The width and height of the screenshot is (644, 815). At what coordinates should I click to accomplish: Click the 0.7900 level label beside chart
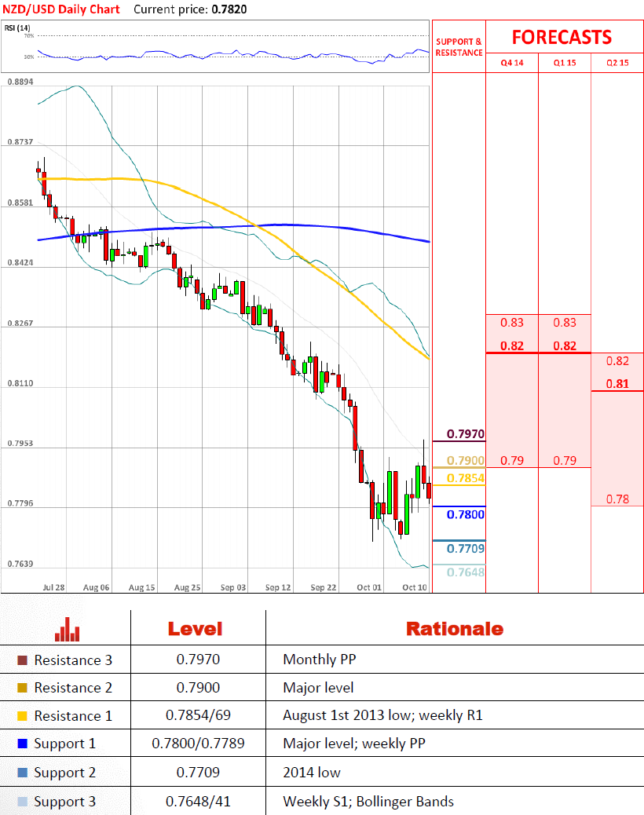point(465,461)
